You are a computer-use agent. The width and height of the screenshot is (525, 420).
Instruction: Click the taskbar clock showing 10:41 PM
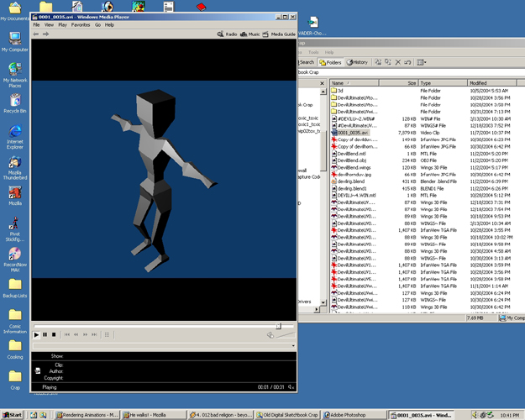[509, 415]
